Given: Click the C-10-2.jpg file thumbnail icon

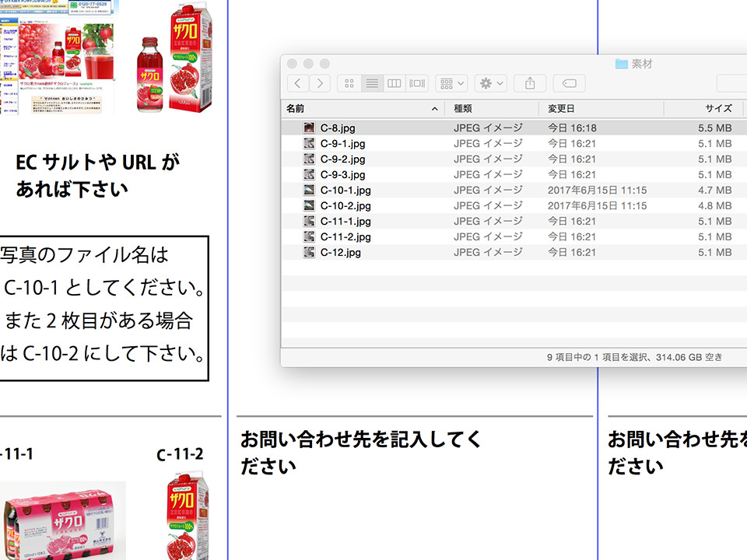Looking at the screenshot, I should pyautogui.click(x=309, y=205).
